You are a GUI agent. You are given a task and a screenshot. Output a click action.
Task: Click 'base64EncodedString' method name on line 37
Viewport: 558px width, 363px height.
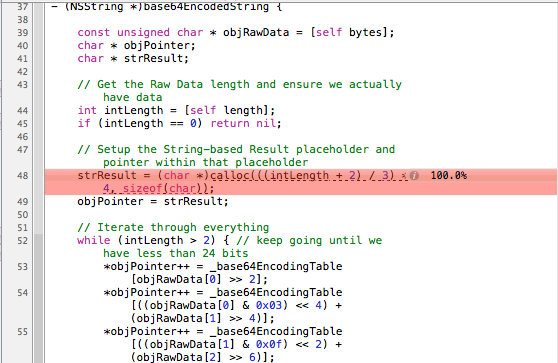pos(206,6)
